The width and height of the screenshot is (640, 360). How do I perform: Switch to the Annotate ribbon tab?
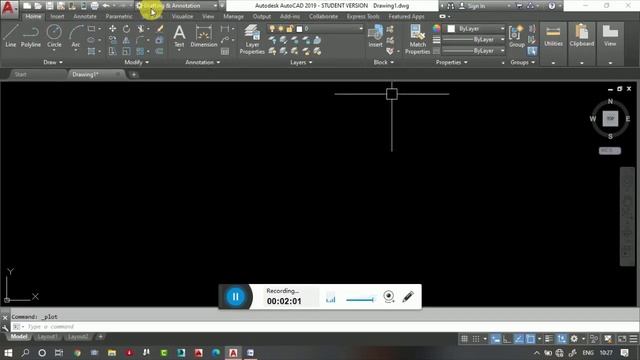[x=85, y=16]
